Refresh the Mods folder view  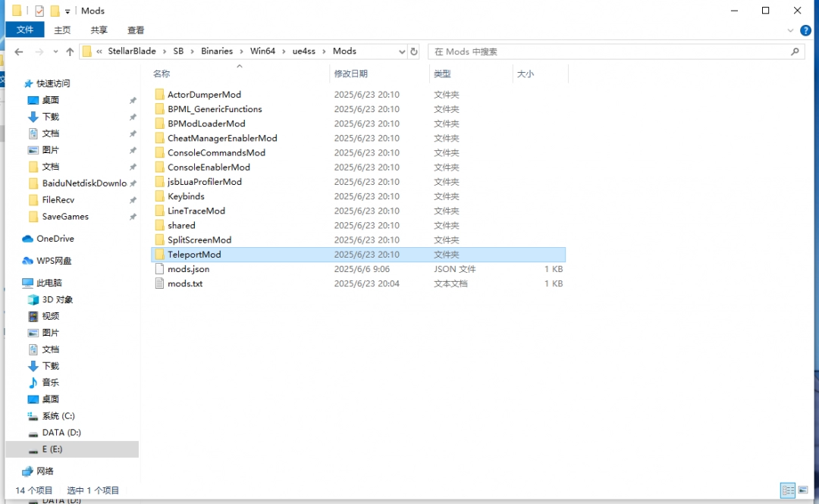[x=414, y=52]
